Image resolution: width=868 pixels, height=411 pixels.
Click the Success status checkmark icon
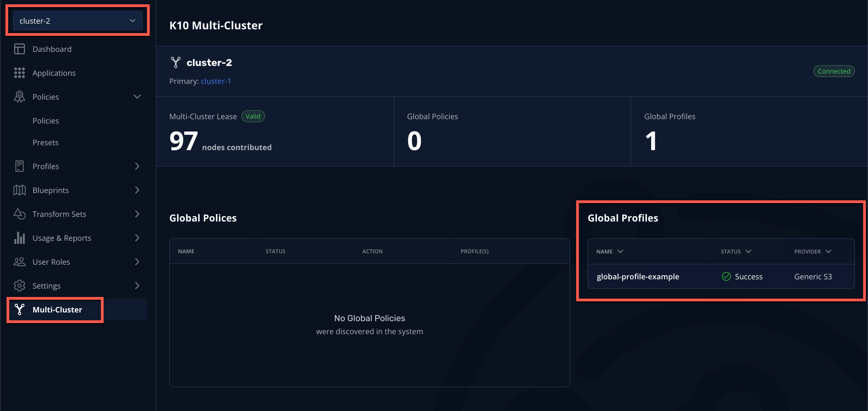coord(726,276)
